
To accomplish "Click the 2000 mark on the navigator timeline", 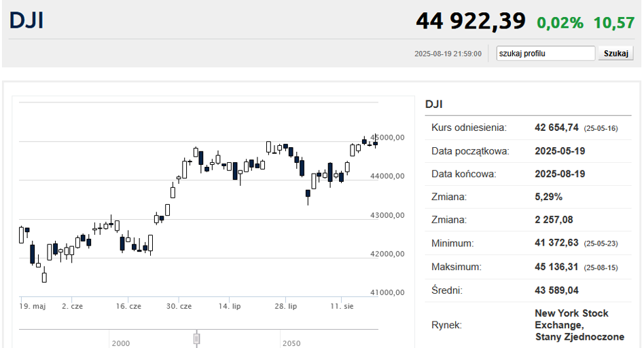I will coord(121,343).
